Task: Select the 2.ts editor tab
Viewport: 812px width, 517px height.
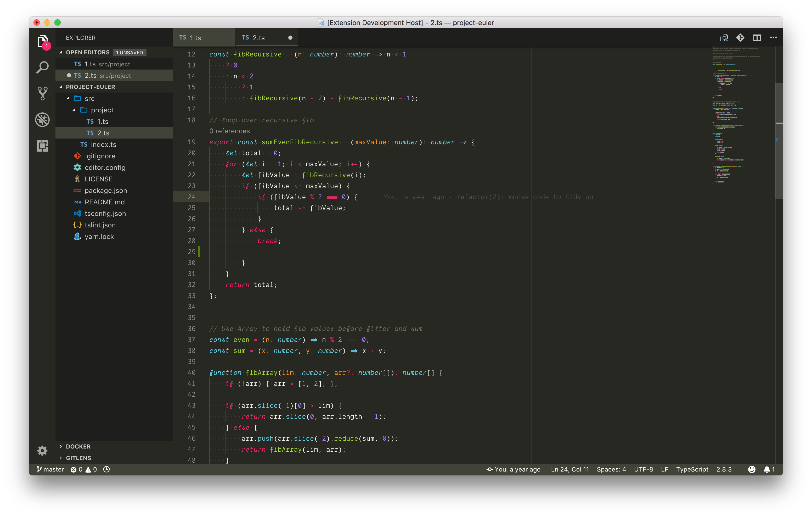Action: point(258,38)
